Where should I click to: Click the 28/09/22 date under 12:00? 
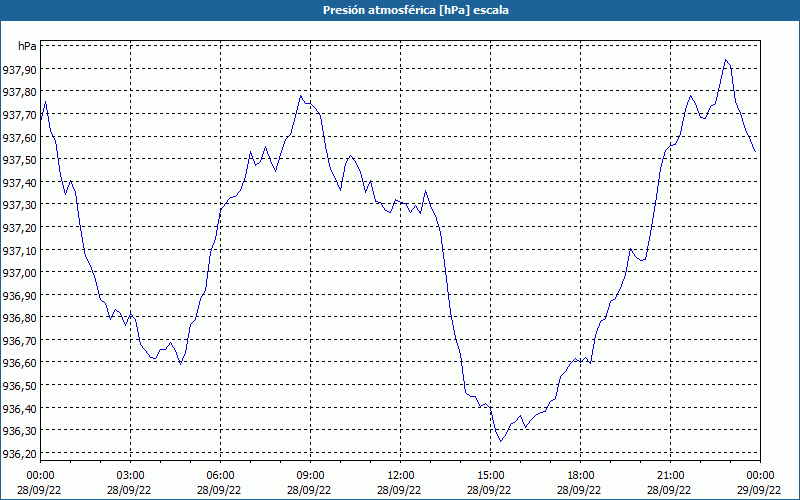click(x=399, y=490)
